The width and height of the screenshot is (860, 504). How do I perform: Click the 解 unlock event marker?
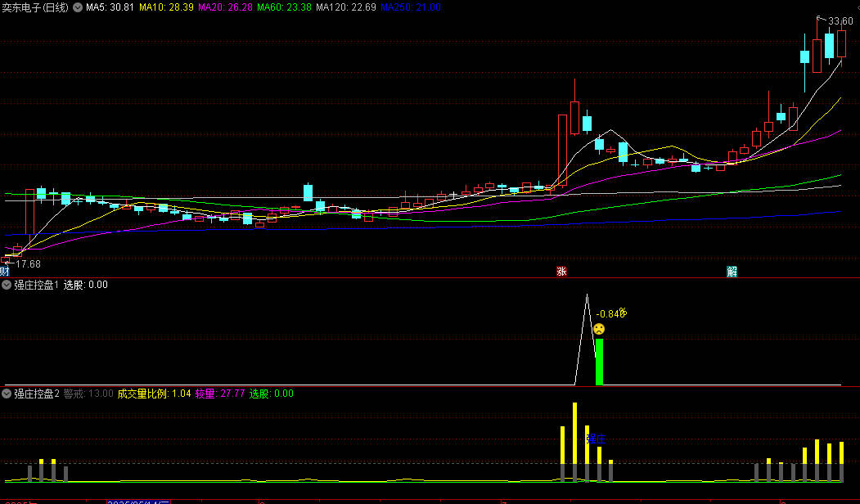coord(732,272)
